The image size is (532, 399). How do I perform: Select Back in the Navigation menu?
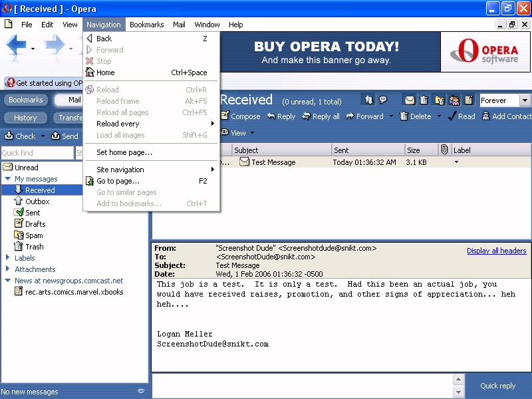[x=152, y=39]
